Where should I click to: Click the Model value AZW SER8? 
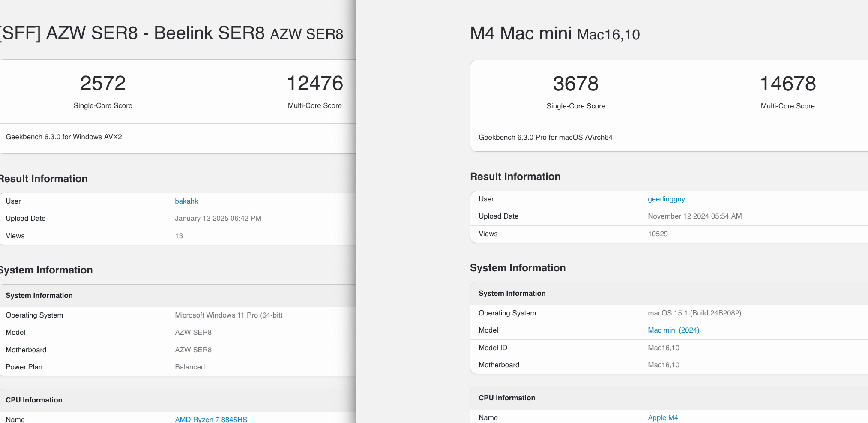[193, 332]
